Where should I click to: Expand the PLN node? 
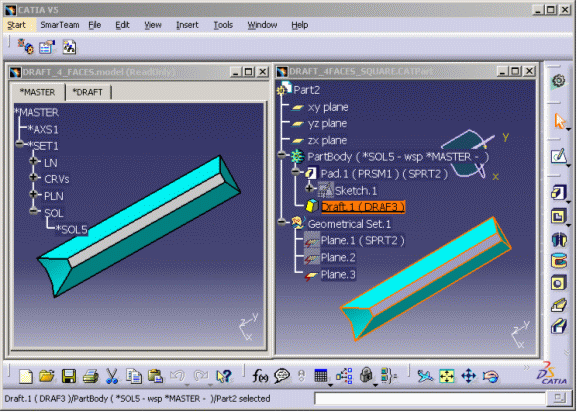34,194
